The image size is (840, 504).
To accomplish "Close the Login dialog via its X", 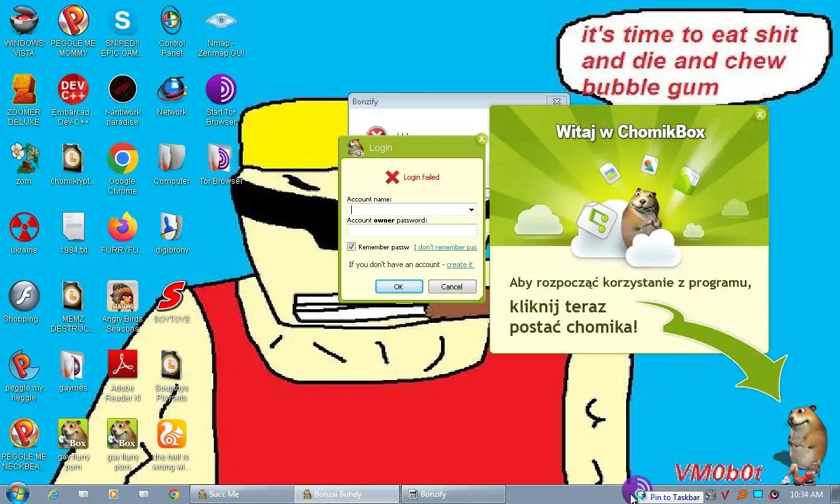I will click(x=482, y=138).
